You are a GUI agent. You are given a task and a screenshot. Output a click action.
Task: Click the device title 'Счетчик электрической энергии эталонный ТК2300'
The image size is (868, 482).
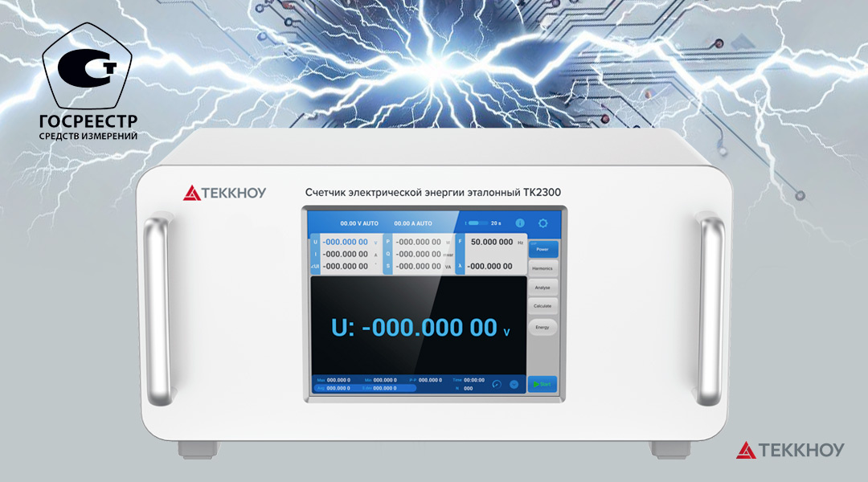pyautogui.click(x=433, y=193)
